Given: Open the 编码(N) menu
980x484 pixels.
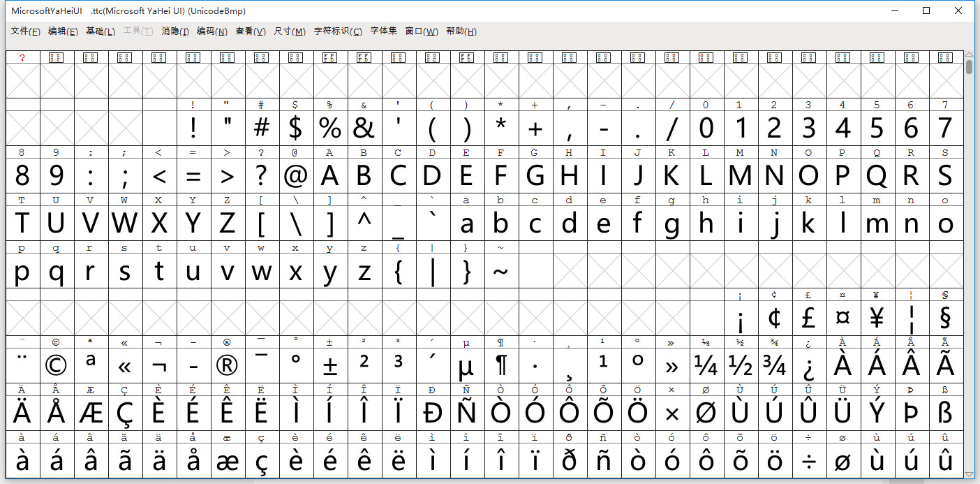Looking at the screenshot, I should [213, 31].
